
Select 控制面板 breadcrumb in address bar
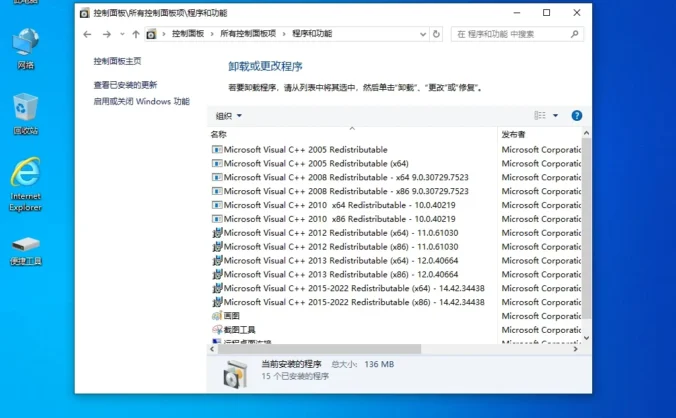coord(188,34)
